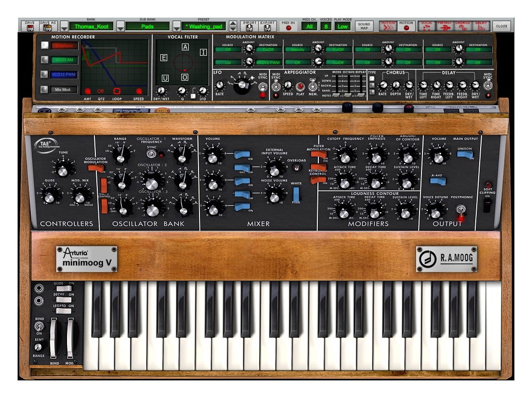Click the Arpeggiator Play button

(300, 87)
